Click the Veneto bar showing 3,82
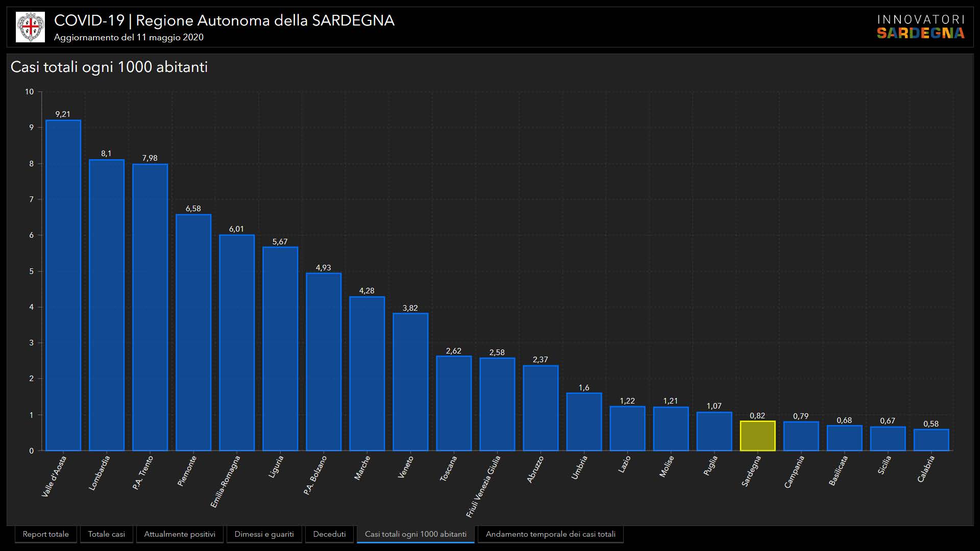980x551 pixels. click(x=410, y=382)
